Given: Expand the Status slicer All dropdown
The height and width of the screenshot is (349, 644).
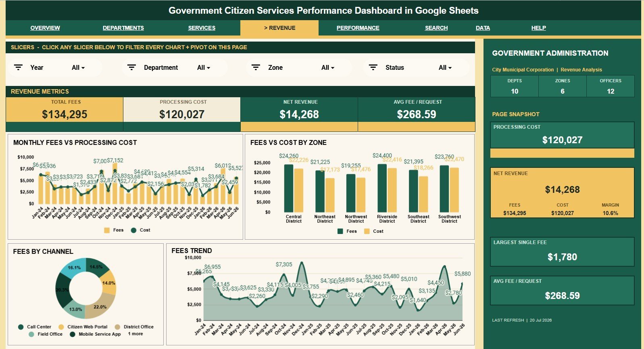Looking at the screenshot, I should point(445,68).
